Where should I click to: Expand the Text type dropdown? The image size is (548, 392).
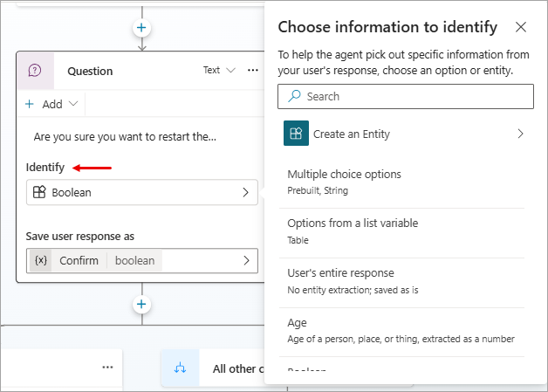(x=219, y=71)
